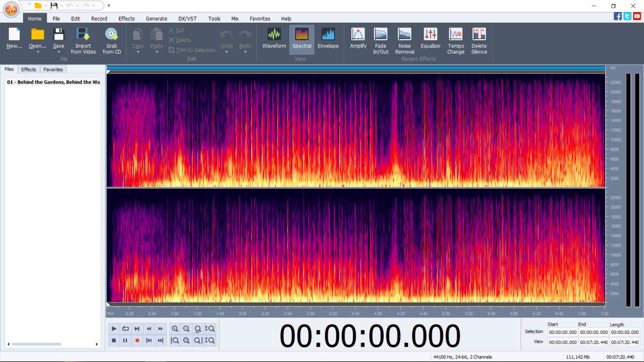Open the Facebook icon link
Viewport: 644px width, 362px height.
click(x=618, y=16)
